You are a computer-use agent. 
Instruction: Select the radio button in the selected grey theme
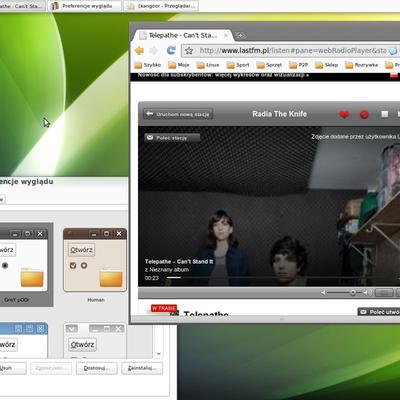coord(5,265)
